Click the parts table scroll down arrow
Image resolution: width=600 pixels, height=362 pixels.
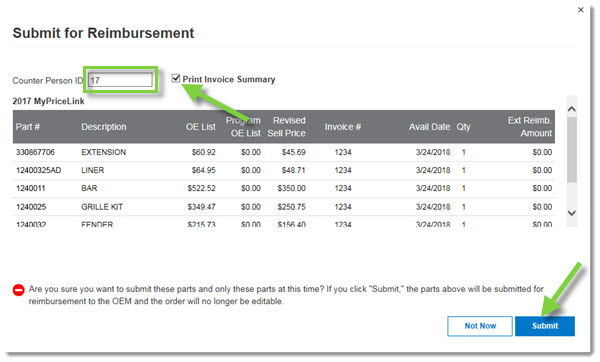click(x=572, y=213)
